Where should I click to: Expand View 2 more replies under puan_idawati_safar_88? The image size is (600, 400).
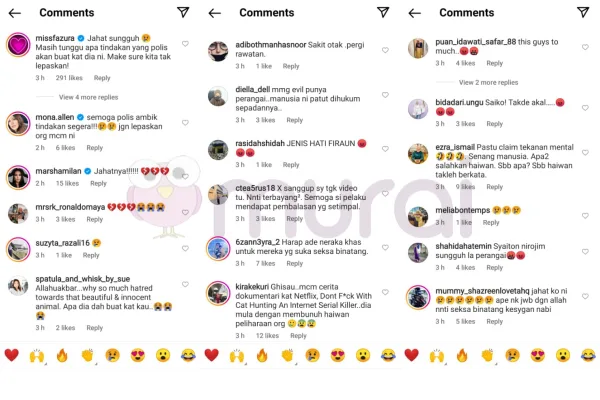pos(488,82)
